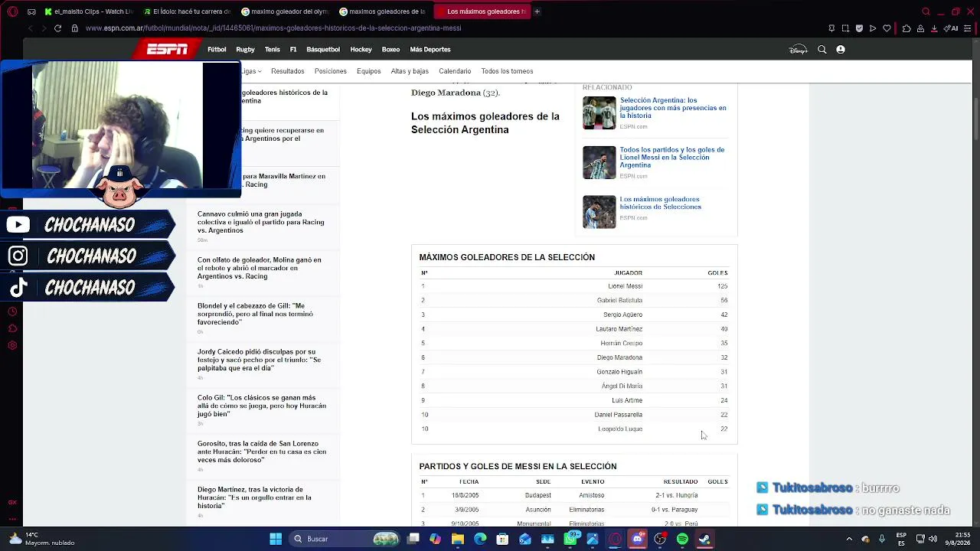Click Gabriel Batistuta in the scorers table
Screen dimensions: 980x551
coord(619,301)
